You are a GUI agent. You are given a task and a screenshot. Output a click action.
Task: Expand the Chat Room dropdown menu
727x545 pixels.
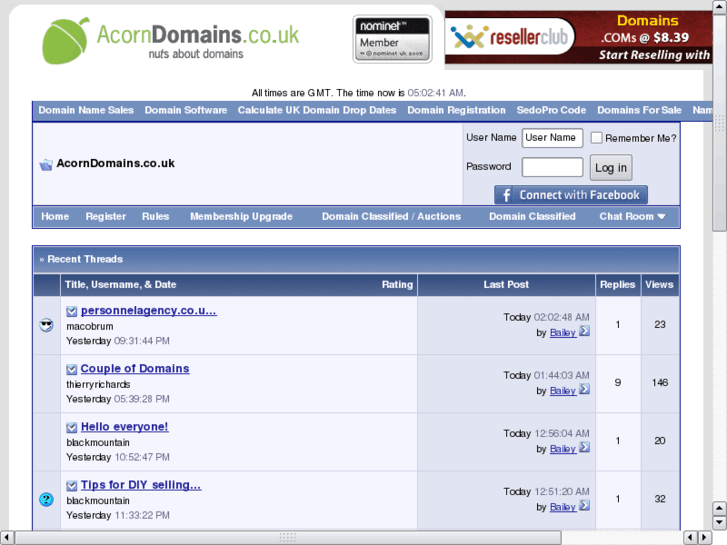tap(632, 217)
